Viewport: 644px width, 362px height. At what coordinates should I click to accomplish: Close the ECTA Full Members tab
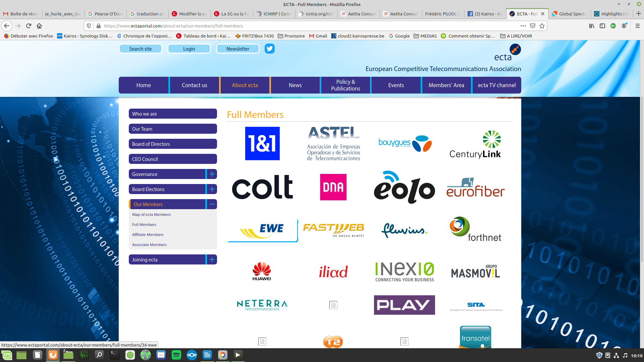(543, 14)
